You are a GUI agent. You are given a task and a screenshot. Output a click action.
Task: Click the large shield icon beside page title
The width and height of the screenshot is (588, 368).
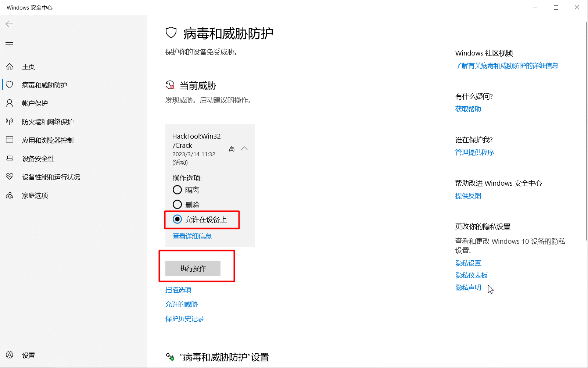click(171, 33)
